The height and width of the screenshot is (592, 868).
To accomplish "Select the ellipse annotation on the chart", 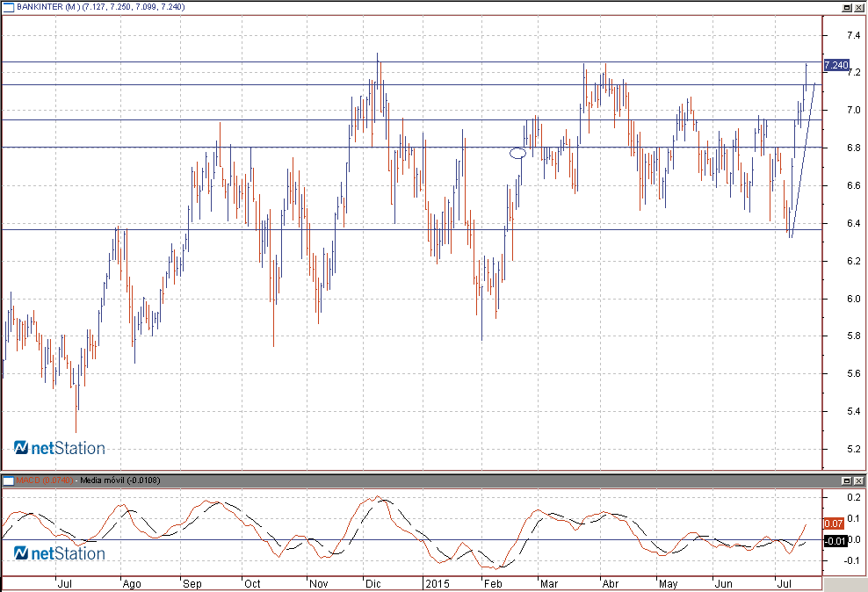I will pos(517,154).
